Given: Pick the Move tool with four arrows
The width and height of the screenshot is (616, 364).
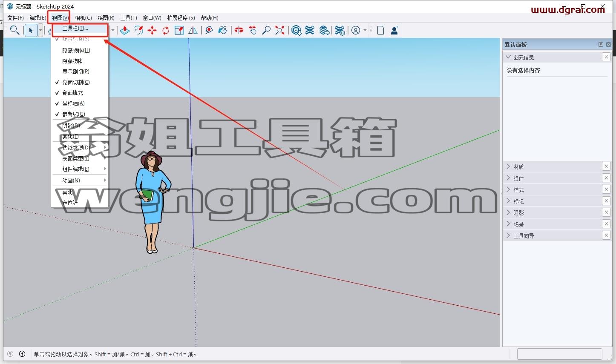Looking at the screenshot, I should 152,30.
